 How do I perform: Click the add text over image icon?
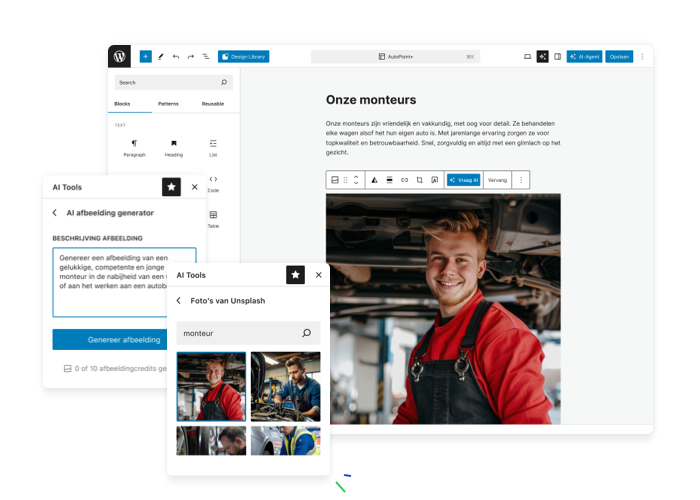(x=434, y=180)
